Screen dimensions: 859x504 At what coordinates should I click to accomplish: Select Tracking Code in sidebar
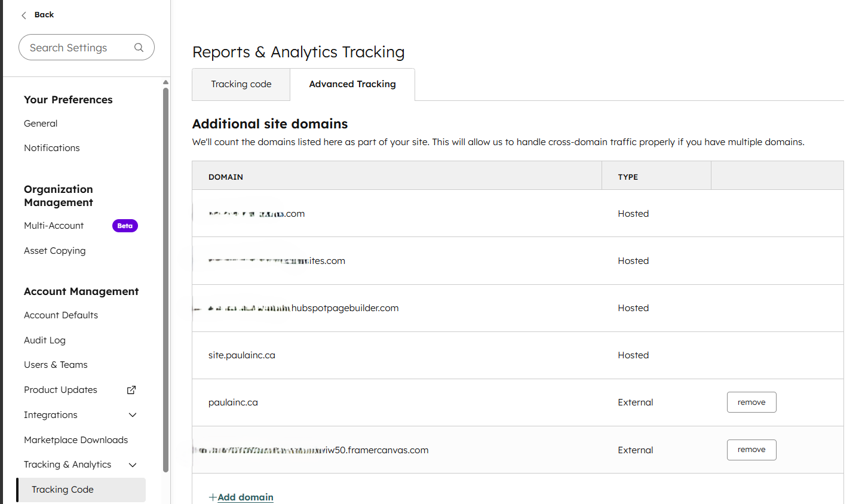tap(81, 490)
